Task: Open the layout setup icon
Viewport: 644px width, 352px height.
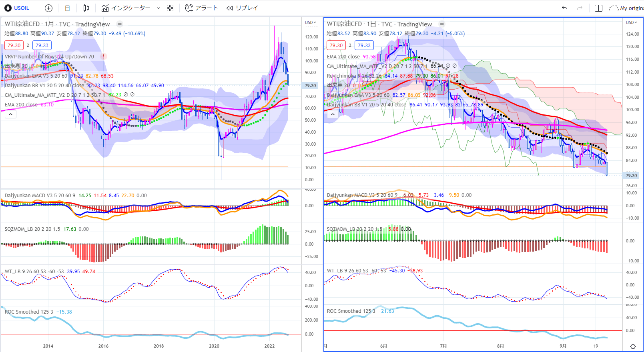Action: tap(598, 8)
